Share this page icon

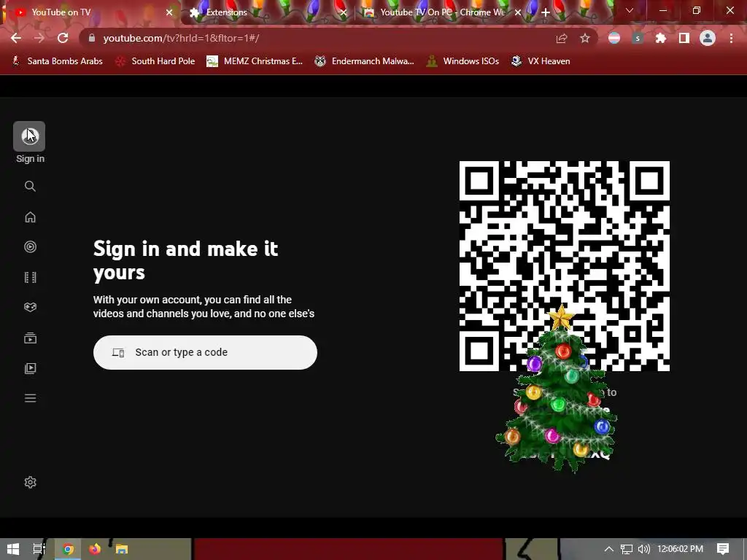coord(562,38)
